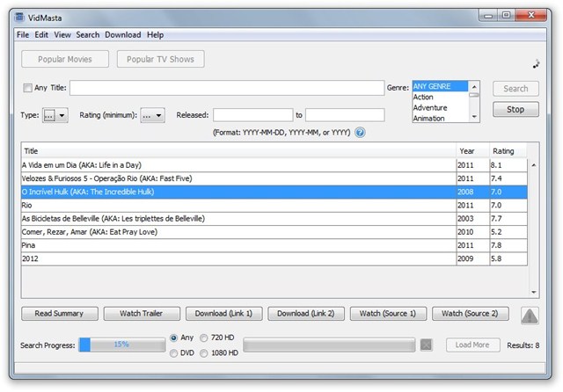
Task: Click the Load More button
Action: click(473, 345)
